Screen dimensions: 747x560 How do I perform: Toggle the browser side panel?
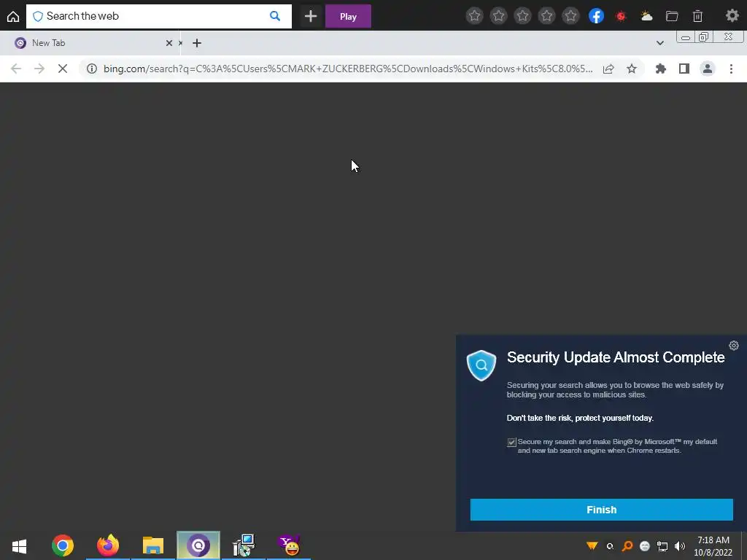point(684,69)
